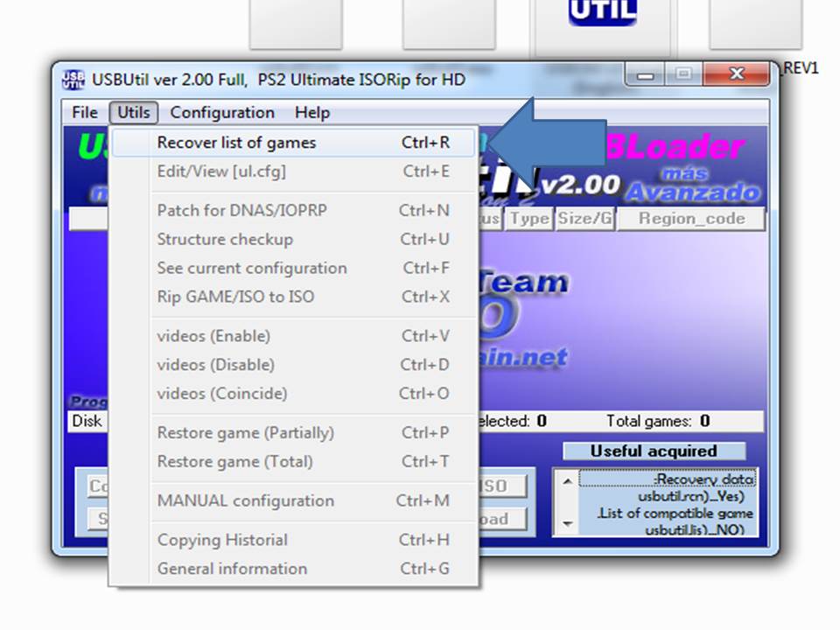Choose Rip GAME/ISO to ISO

coord(293,297)
